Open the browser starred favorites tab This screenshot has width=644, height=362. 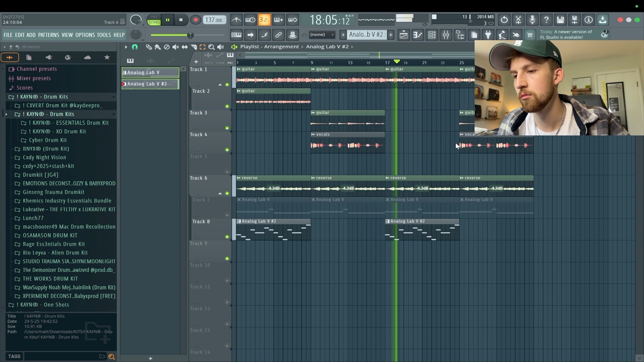[x=107, y=58]
